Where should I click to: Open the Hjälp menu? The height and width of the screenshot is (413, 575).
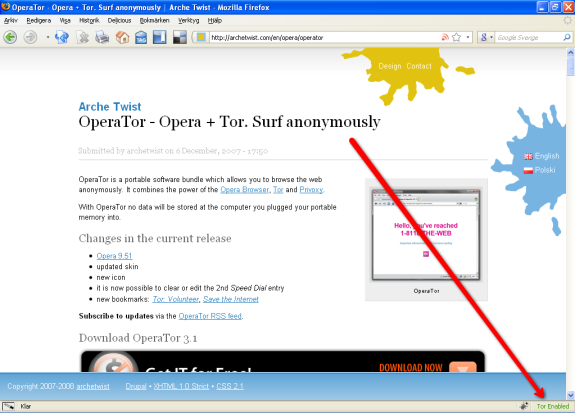coord(215,21)
